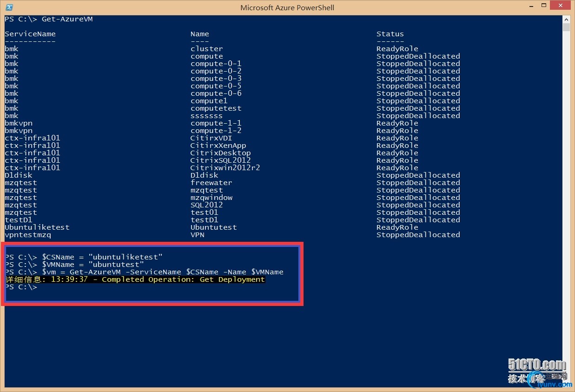Select the "compute1" VM name
575x392 pixels.
[x=209, y=101]
